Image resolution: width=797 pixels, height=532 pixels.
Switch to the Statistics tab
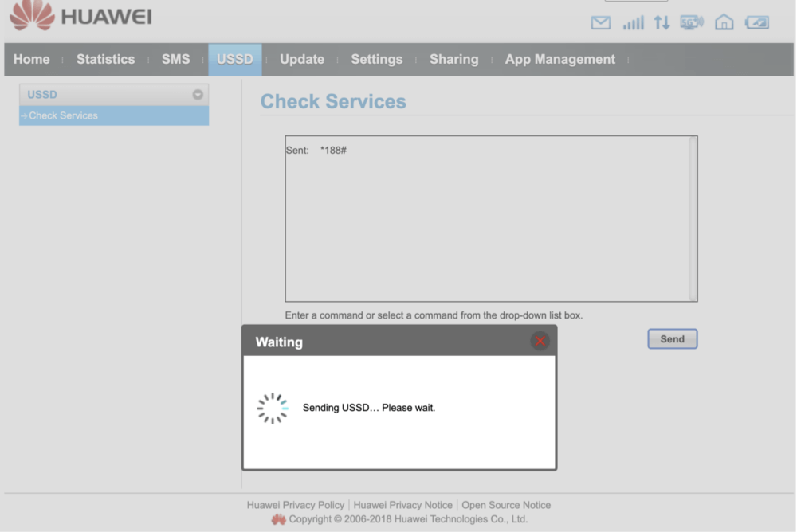105,60
